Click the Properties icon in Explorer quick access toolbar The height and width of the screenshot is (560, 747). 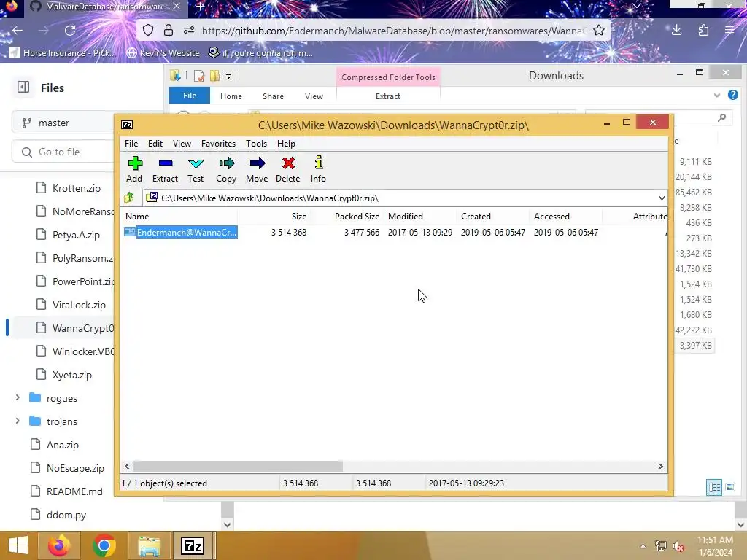pyautogui.click(x=199, y=76)
